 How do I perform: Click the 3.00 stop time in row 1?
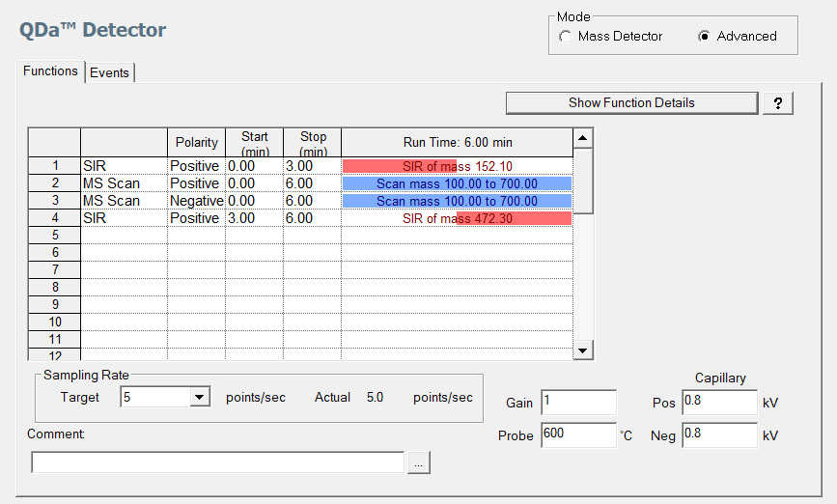pyautogui.click(x=312, y=166)
